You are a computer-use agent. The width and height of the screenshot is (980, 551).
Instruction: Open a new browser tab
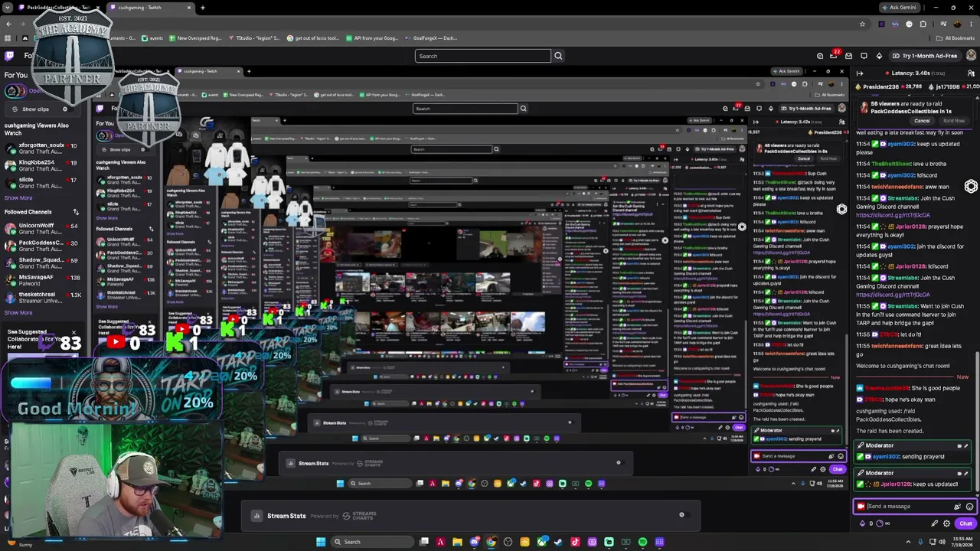[203, 8]
